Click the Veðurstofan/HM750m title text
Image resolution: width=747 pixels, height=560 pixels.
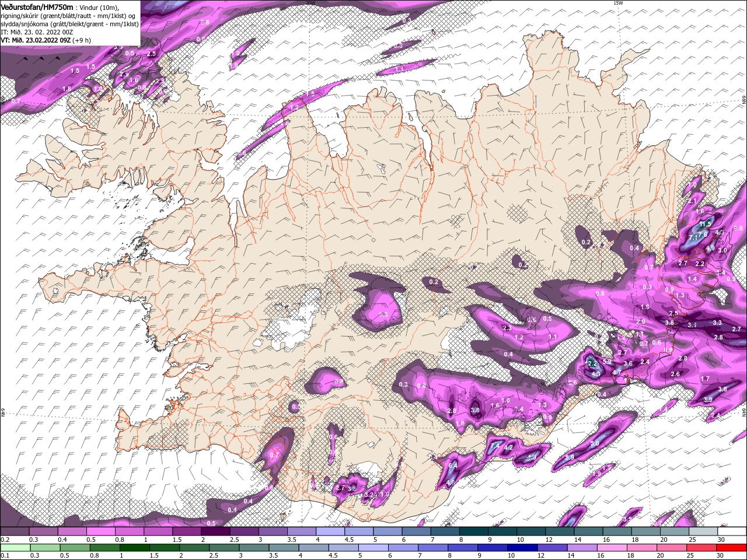point(37,6)
